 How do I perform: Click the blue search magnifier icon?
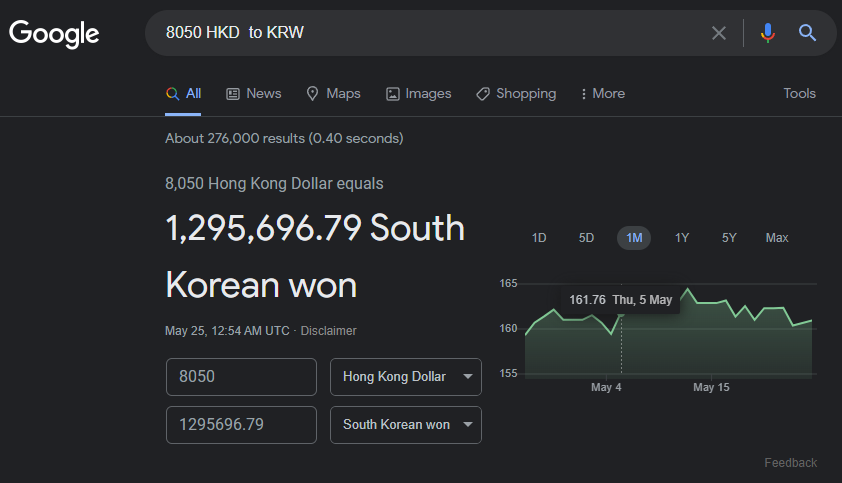click(807, 33)
